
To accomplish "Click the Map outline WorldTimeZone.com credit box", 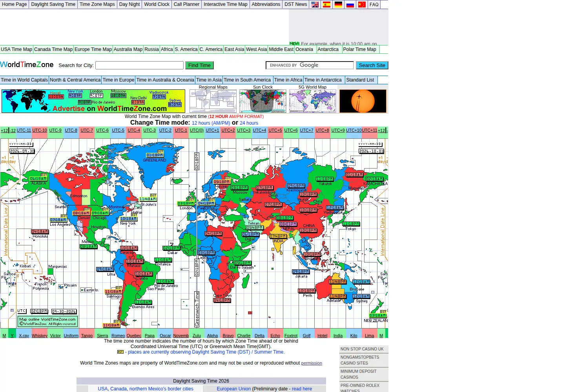I will [48, 321].
